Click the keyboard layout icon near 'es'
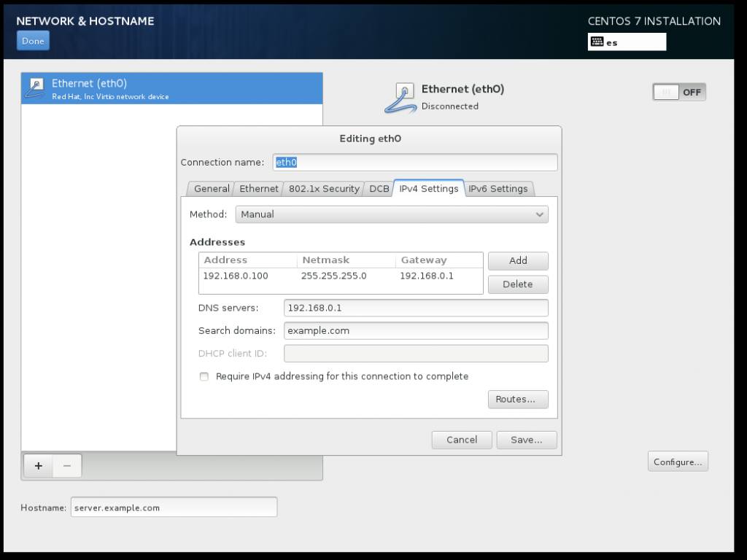747x560 pixels. click(599, 42)
